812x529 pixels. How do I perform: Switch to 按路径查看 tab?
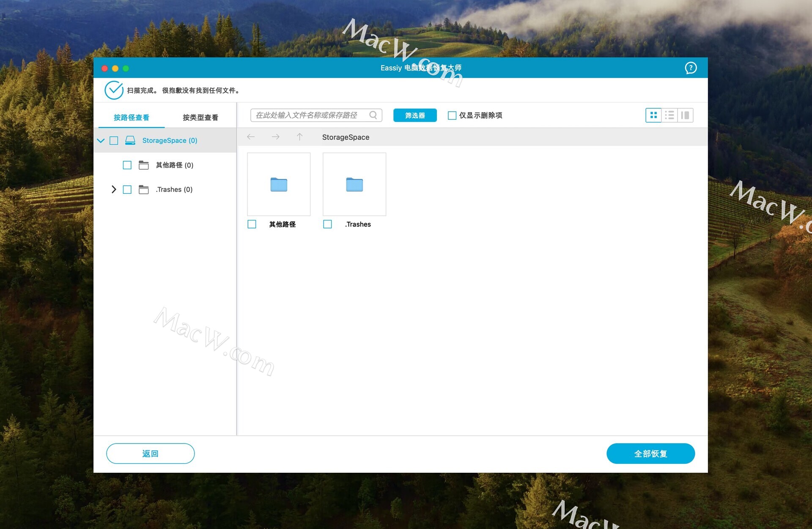132,117
